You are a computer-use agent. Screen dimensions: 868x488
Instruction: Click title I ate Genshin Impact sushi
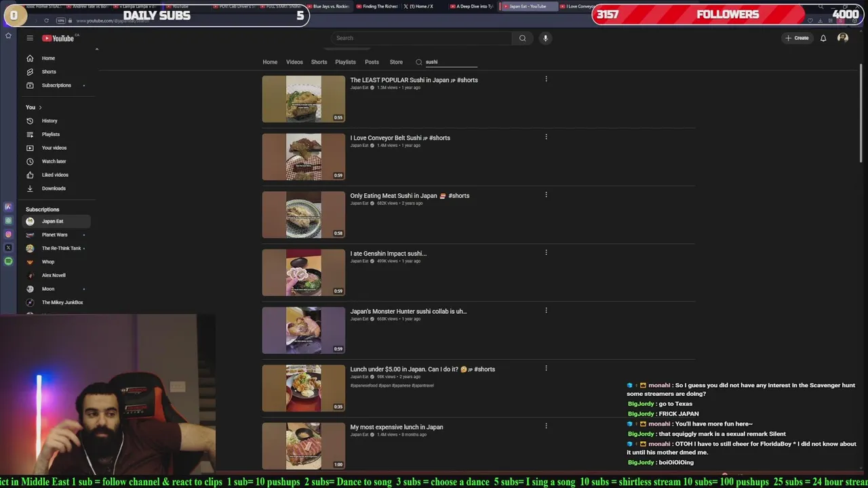click(388, 253)
